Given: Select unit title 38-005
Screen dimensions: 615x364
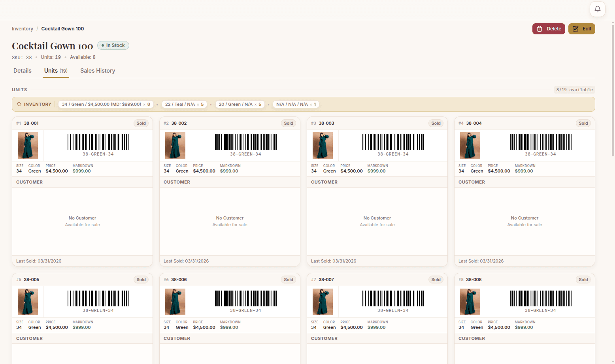Looking at the screenshot, I should [32, 280].
